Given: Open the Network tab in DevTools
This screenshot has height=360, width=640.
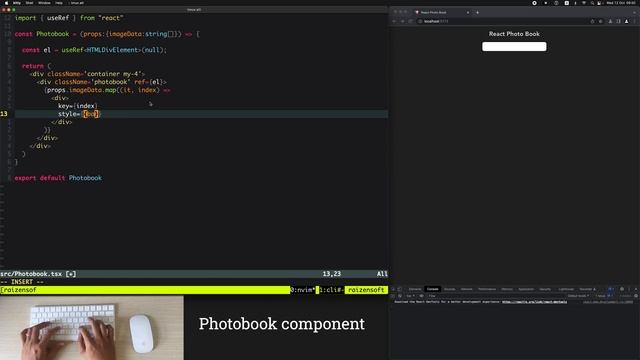Looking at the screenshot, I should pyautogui.click(x=467, y=289).
